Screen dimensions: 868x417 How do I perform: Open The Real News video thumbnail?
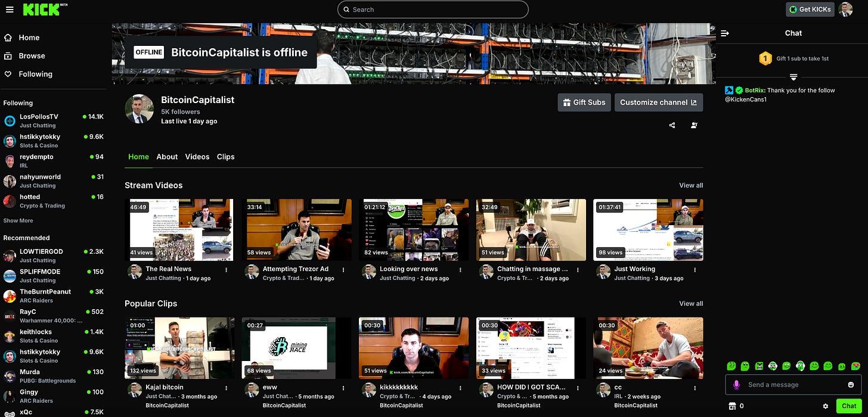coord(179,230)
